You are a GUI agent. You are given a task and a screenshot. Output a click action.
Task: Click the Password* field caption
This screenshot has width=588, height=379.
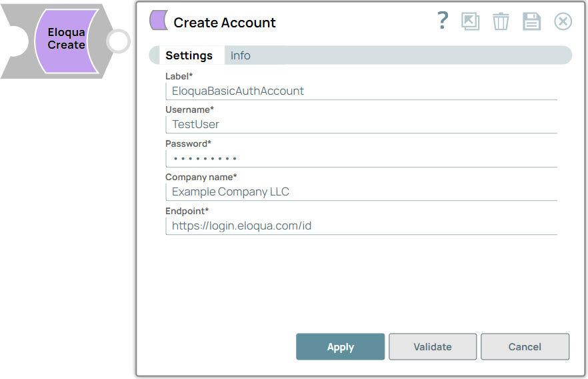(x=188, y=143)
